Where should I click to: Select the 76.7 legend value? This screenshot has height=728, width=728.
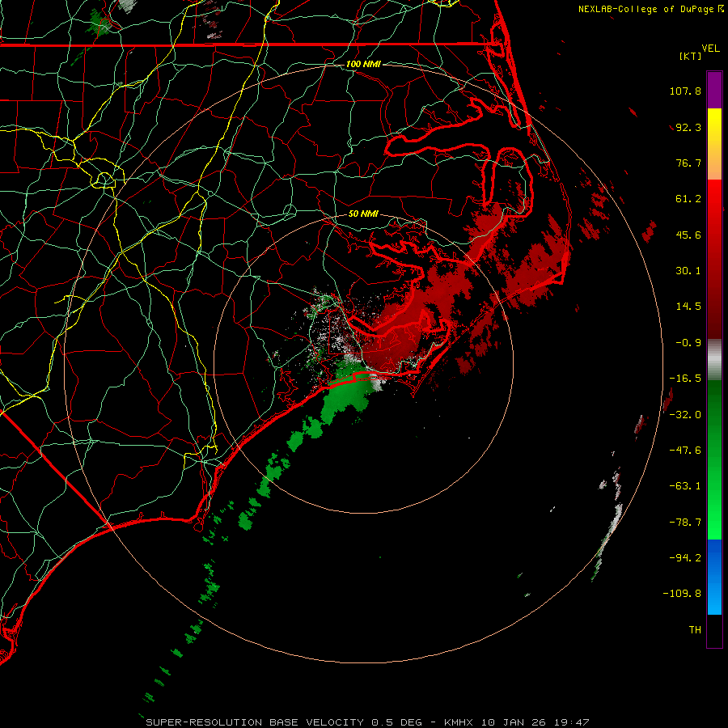tap(688, 163)
